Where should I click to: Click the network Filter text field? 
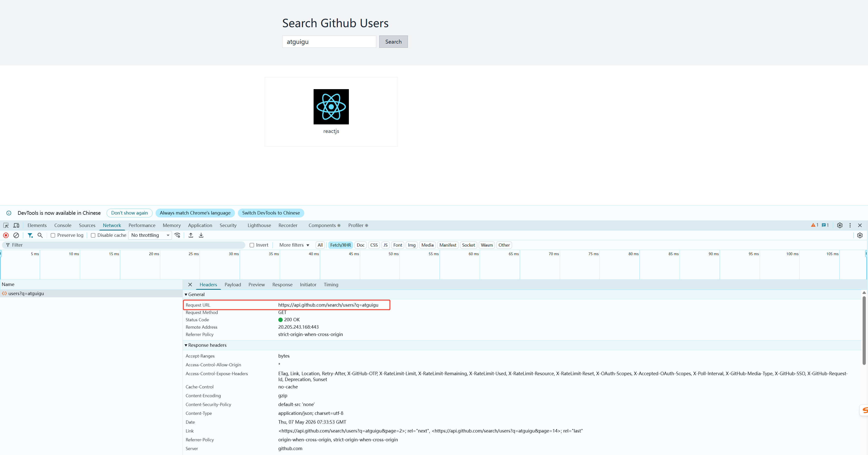124,245
